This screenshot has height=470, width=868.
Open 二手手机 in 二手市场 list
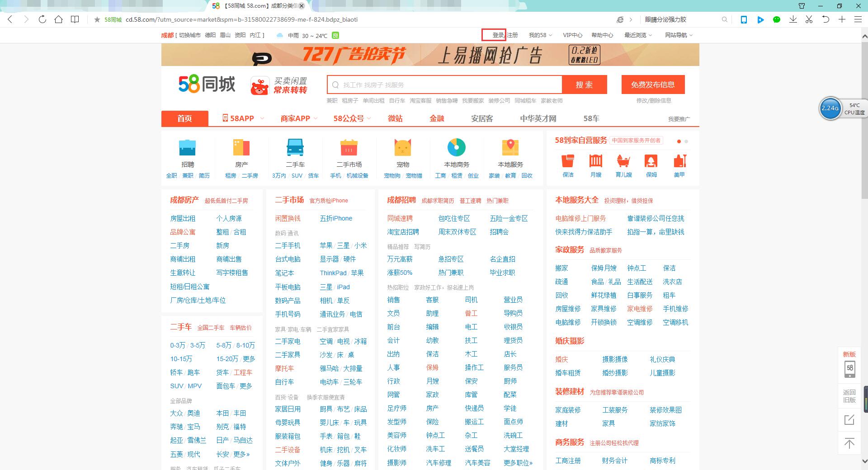point(288,245)
